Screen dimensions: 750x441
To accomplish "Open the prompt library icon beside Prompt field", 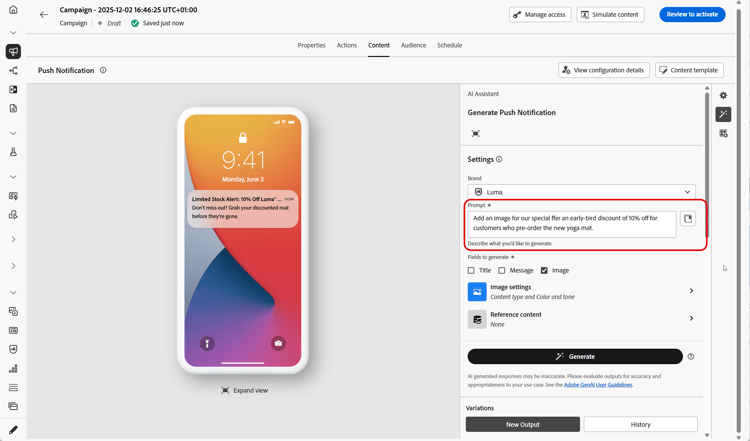I will (x=688, y=219).
